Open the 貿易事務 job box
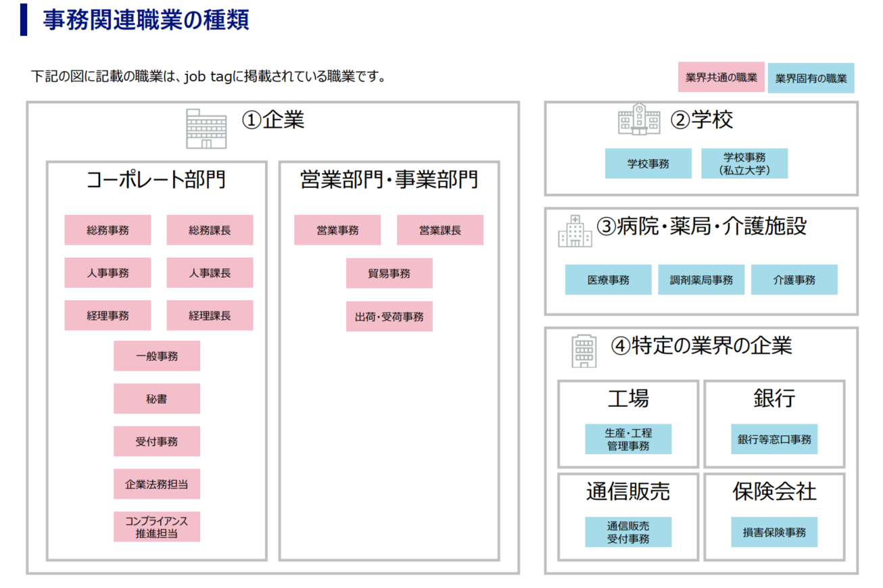 (389, 273)
